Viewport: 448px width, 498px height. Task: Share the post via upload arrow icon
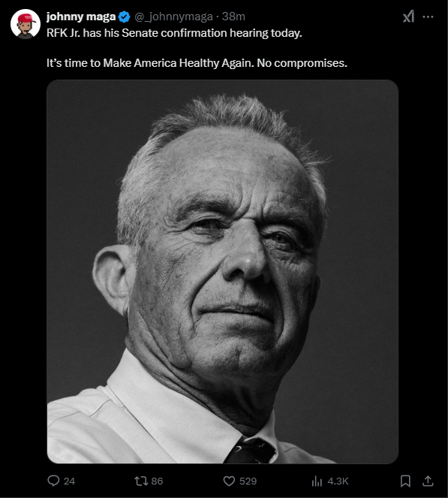pos(428,481)
